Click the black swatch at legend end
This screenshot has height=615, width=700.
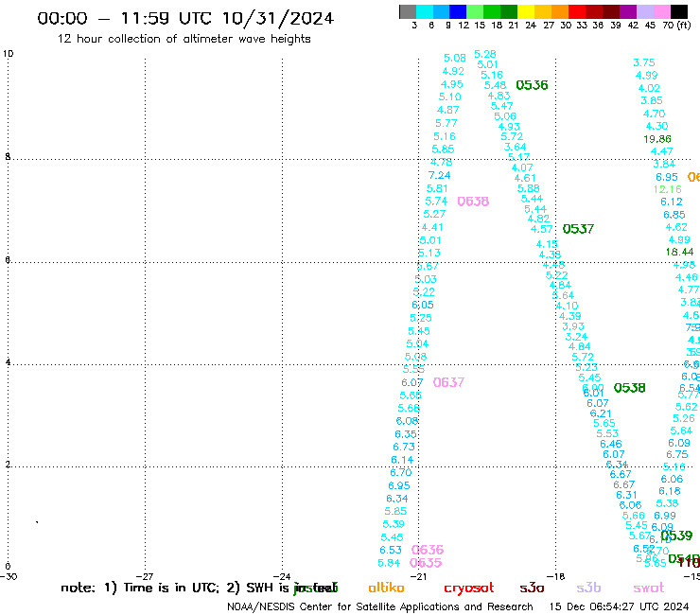tap(678, 11)
